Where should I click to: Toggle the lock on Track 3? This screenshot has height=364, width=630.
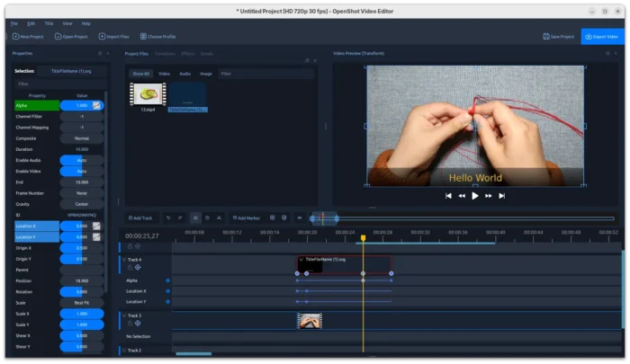coord(129,324)
